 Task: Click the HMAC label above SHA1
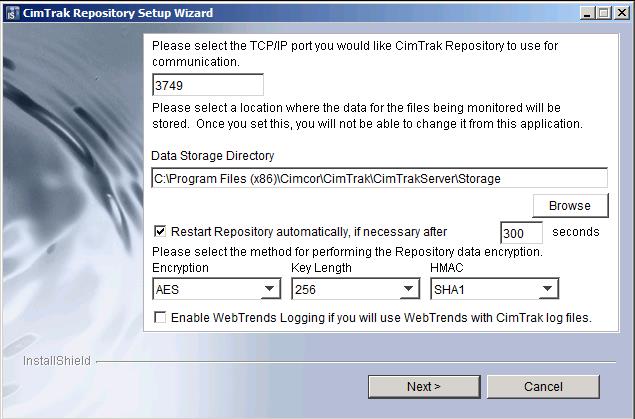pos(446,269)
